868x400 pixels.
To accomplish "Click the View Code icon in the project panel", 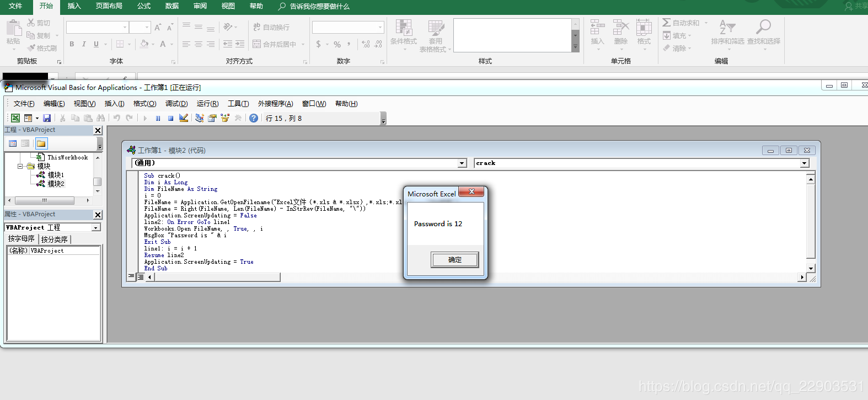I will [x=13, y=143].
